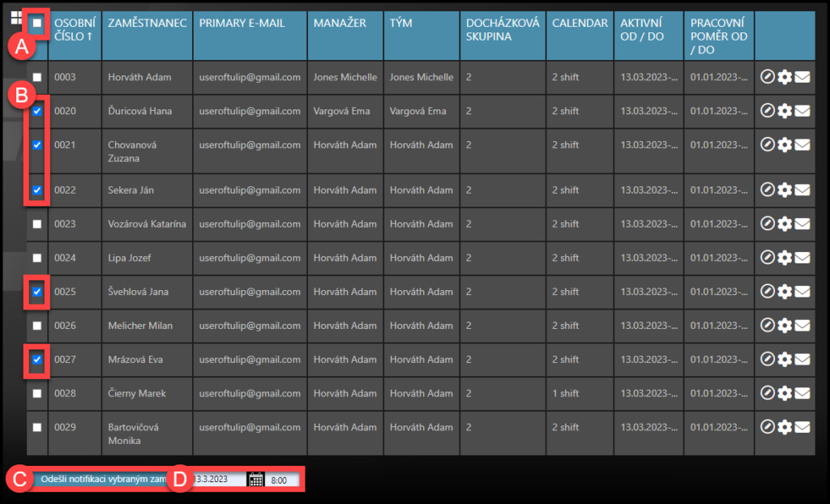The image size is (830, 504).
Task: Toggle the select-all checkbox in header
Action: coord(37,23)
